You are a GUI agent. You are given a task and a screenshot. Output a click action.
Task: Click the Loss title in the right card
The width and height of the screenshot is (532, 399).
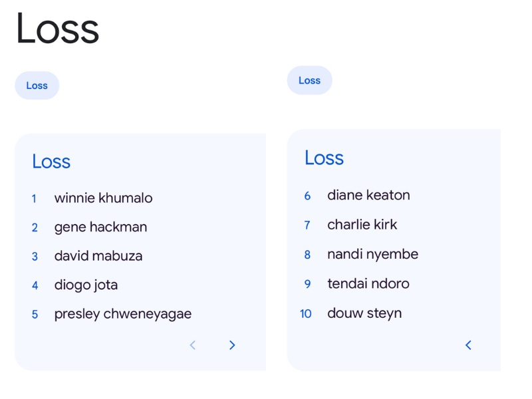click(x=324, y=158)
